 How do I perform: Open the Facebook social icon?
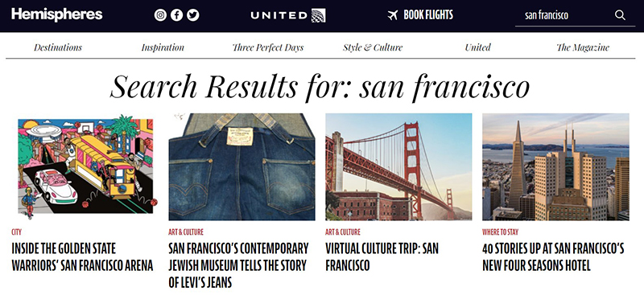click(176, 15)
